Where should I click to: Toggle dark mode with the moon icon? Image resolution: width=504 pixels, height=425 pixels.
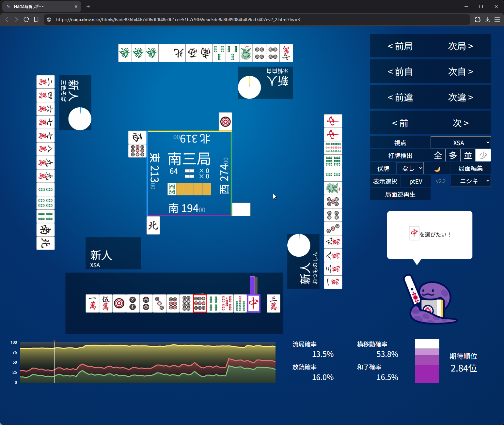[437, 169]
